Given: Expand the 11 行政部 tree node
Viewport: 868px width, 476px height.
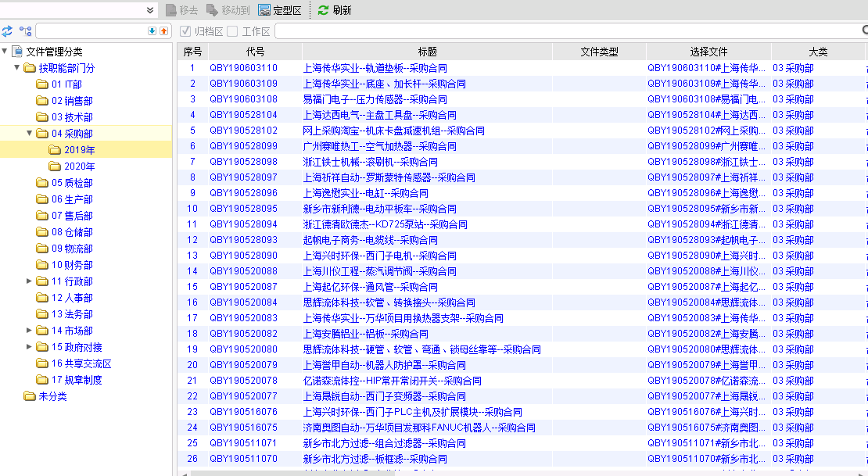Looking at the screenshot, I should click(x=30, y=281).
